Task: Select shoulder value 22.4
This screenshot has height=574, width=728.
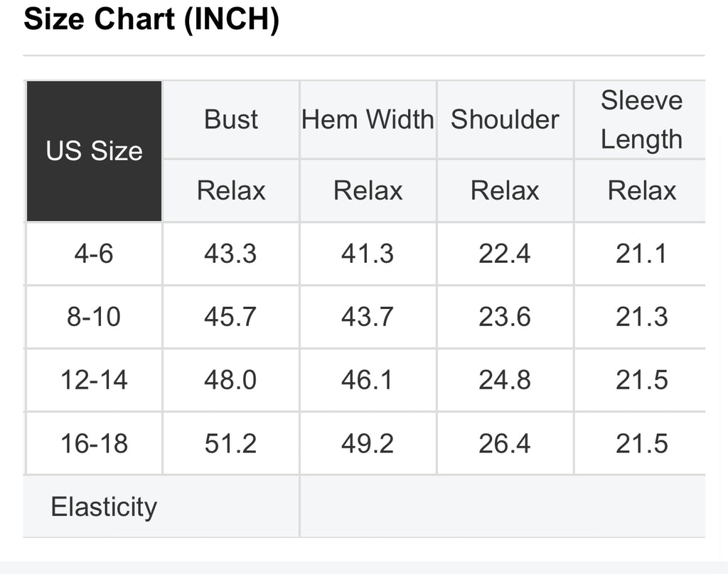Action: click(x=505, y=254)
